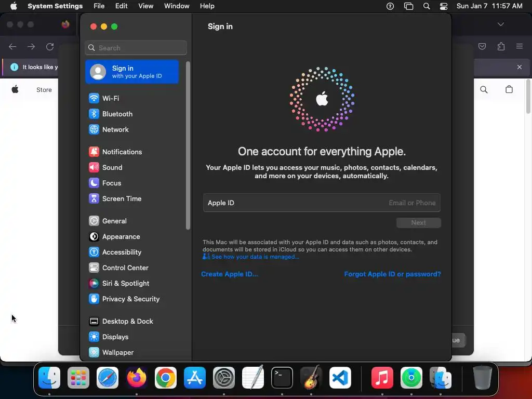This screenshot has height=399, width=532.
Task: Open Spotlight search in menu bar
Action: pyautogui.click(x=427, y=6)
